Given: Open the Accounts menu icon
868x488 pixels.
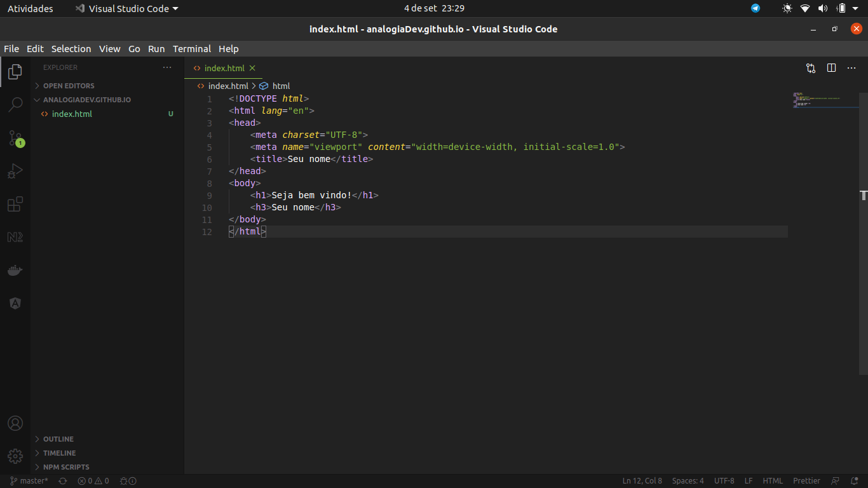Looking at the screenshot, I should tap(15, 423).
